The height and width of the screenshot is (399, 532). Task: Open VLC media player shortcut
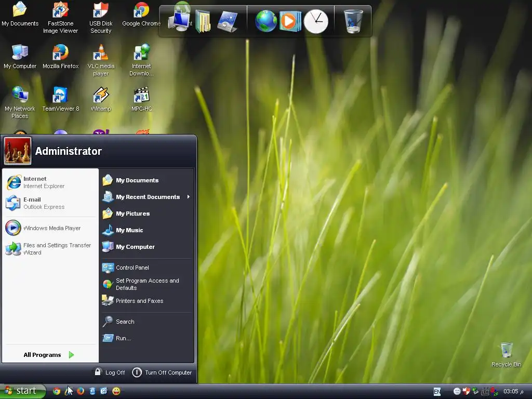pyautogui.click(x=101, y=60)
